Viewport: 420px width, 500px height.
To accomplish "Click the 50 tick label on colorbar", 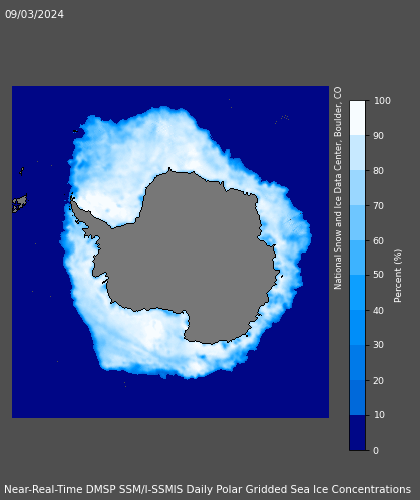I will [x=379, y=275].
